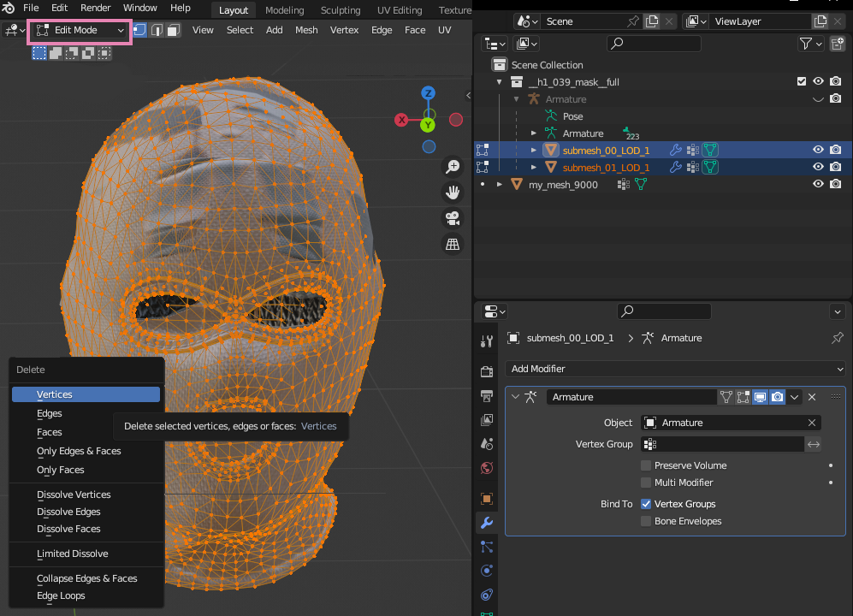Click the pan hand icon in viewport

[453, 192]
